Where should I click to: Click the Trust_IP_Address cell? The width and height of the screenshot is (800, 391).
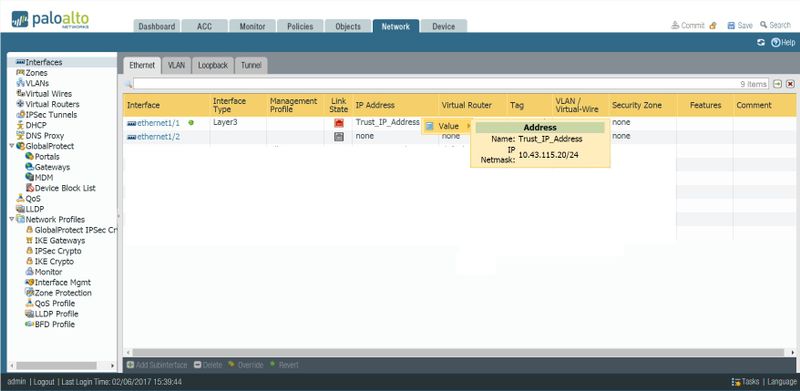point(388,123)
